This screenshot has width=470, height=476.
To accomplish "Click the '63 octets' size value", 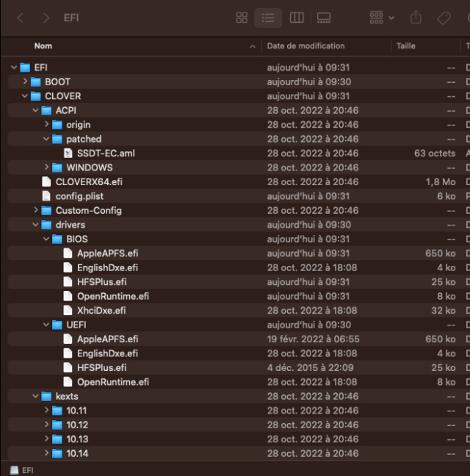I will [435, 154].
